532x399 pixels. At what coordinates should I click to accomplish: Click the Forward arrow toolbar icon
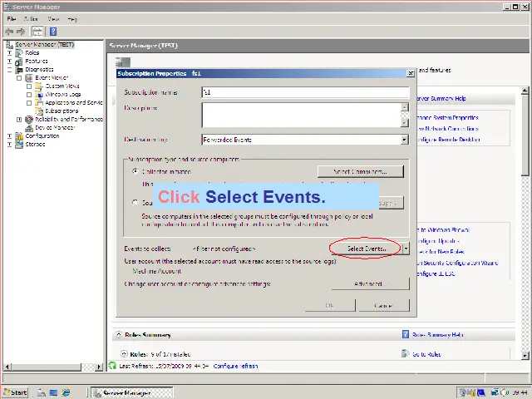(x=21, y=32)
